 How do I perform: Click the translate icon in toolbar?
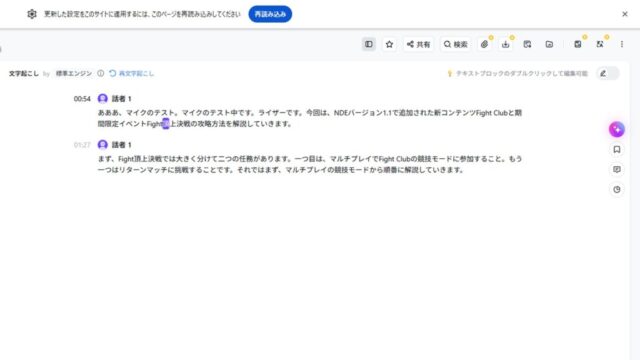coord(600,44)
